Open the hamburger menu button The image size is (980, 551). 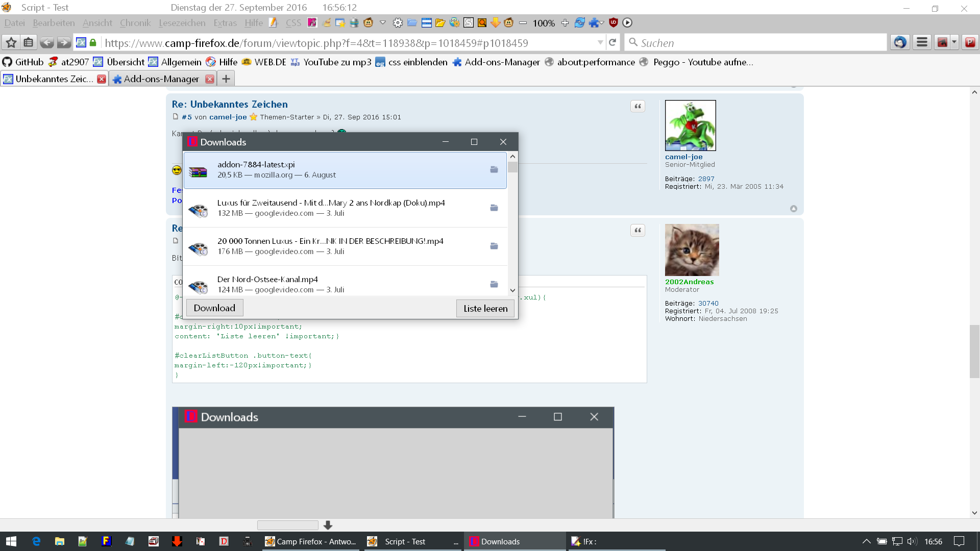922,43
